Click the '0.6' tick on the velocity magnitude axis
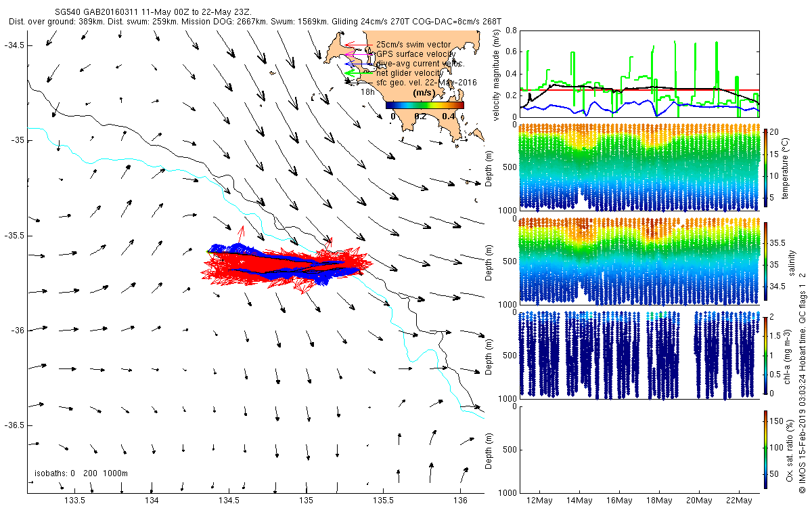This screenshot has width=812, height=508. coord(512,52)
